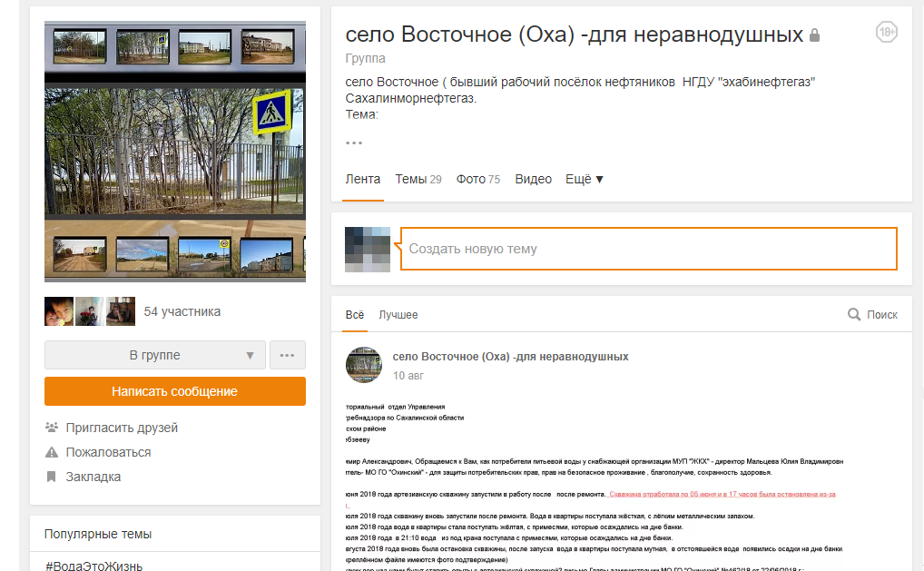Screen dimensions: 924x571
Task: Show 'Лучшее' posts filter
Action: tap(398, 315)
